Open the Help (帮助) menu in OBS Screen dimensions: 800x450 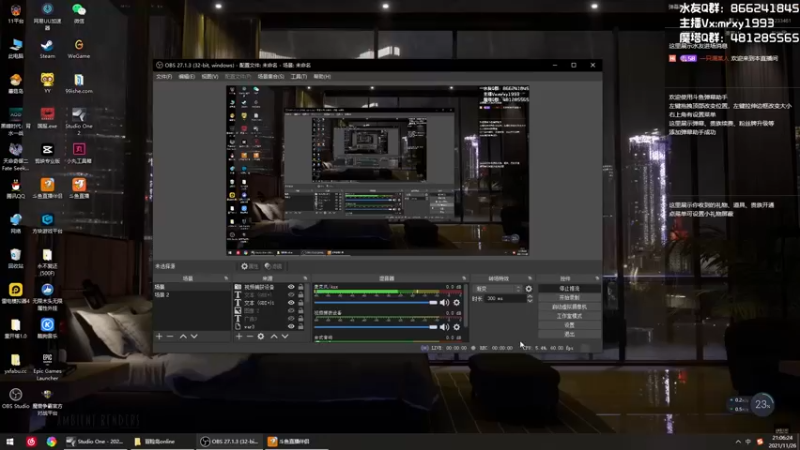322,77
